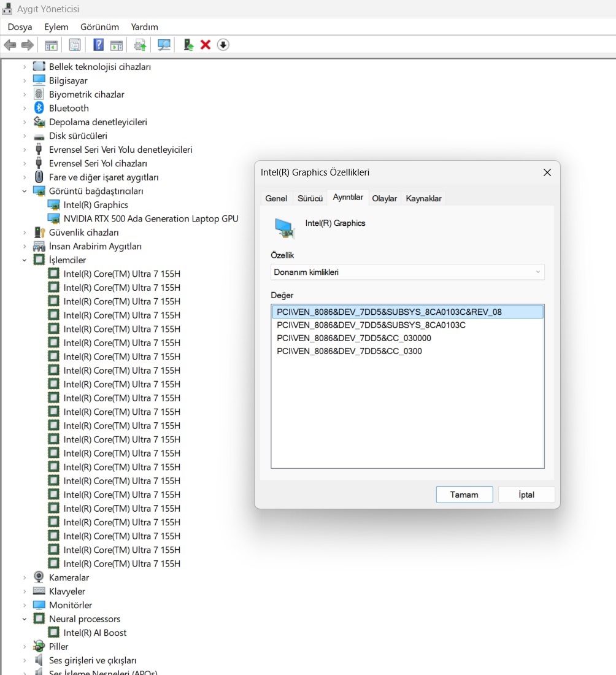Image resolution: width=616 pixels, height=675 pixels.
Task: Click the show/hide console tree icon
Action: (51, 45)
